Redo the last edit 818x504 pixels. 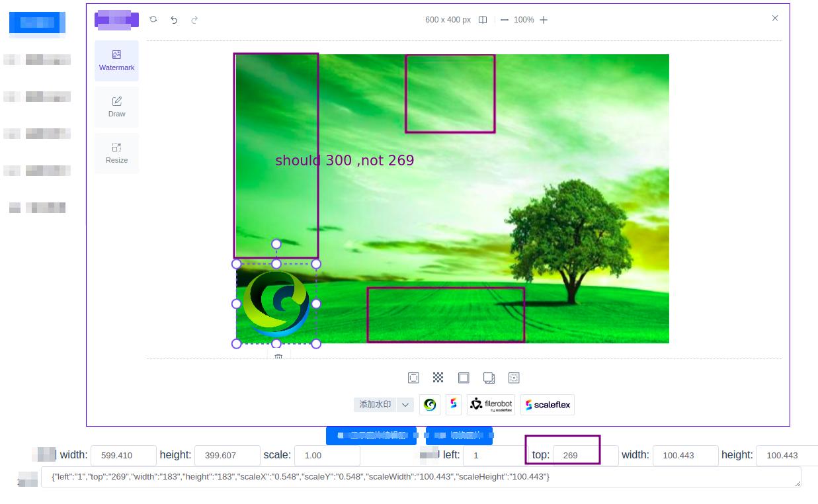click(194, 20)
